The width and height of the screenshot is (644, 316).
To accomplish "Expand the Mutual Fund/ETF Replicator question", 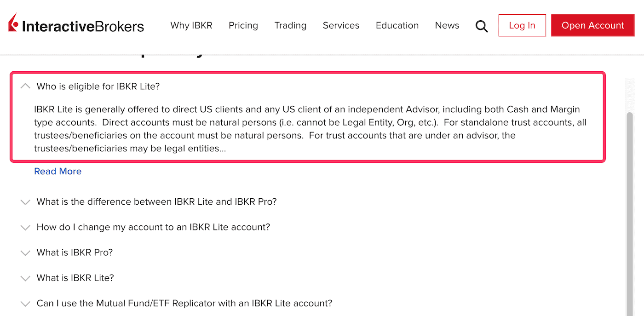I will click(x=184, y=304).
